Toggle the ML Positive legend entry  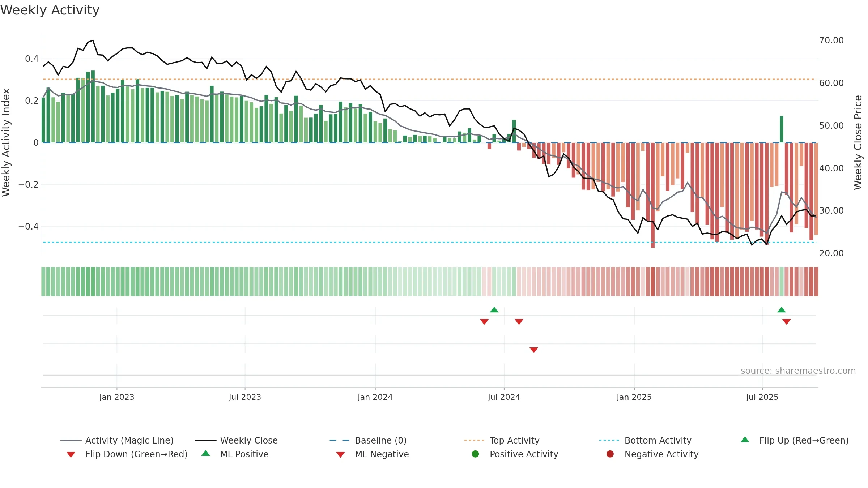click(x=235, y=454)
